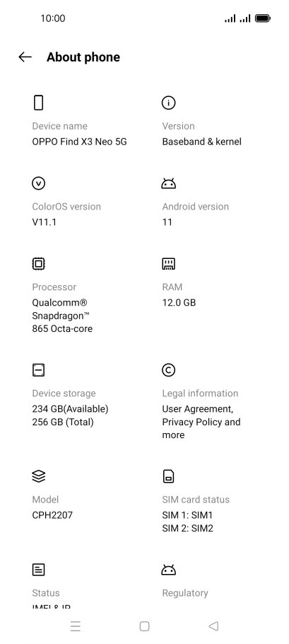Tap the square Home navigation button
The height and width of the screenshot is (644, 289).
pos(144,626)
